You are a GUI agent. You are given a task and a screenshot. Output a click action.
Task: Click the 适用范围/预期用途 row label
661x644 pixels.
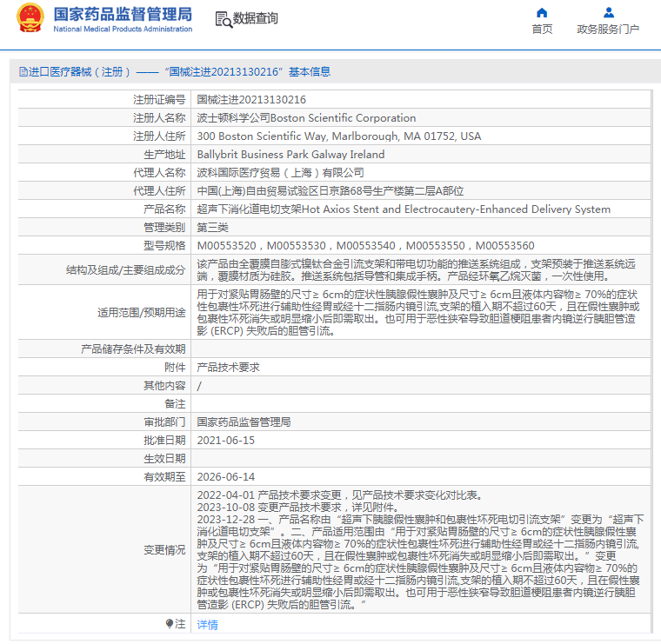click(x=141, y=313)
